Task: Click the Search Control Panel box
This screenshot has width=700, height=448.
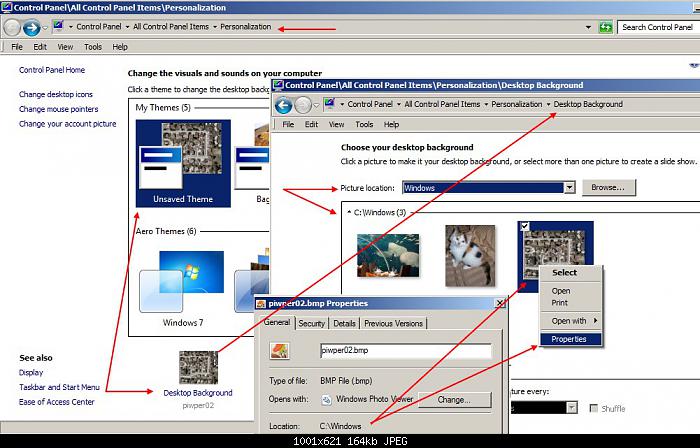Action: coord(658,27)
